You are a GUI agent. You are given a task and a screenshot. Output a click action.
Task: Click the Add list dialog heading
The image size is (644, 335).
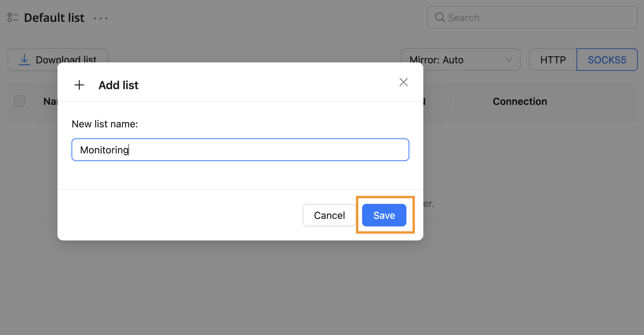tap(118, 85)
